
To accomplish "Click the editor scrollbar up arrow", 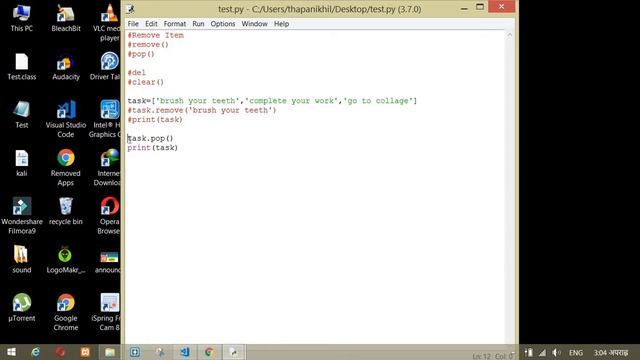I will pos(509,35).
